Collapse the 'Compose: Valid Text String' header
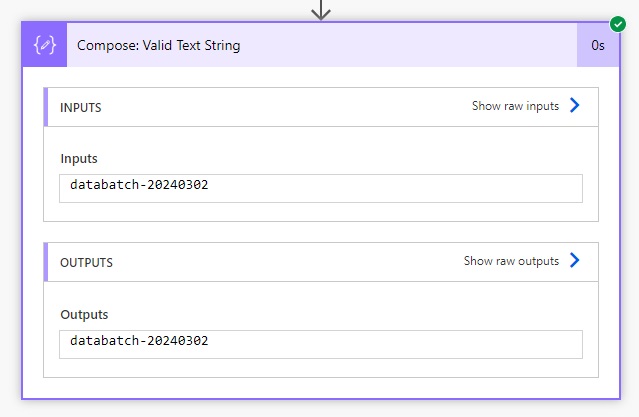This screenshot has width=639, height=417. (x=322, y=45)
